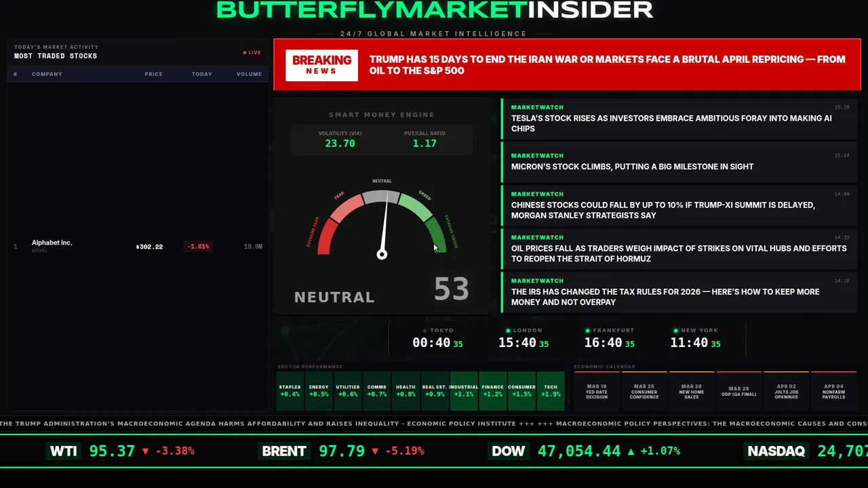Open the Tesla AI chips headline
This screenshot has height=488, width=868.
click(x=679, y=119)
